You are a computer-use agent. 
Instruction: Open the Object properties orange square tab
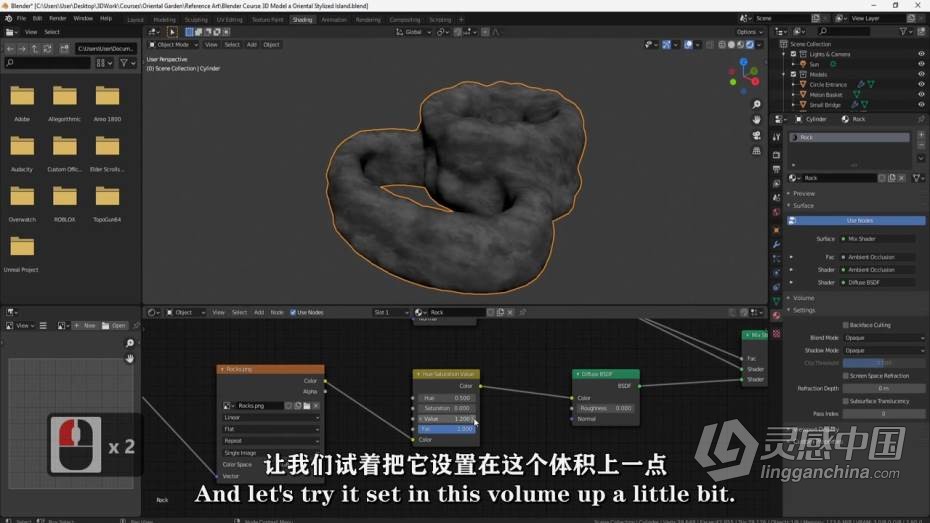click(776, 230)
